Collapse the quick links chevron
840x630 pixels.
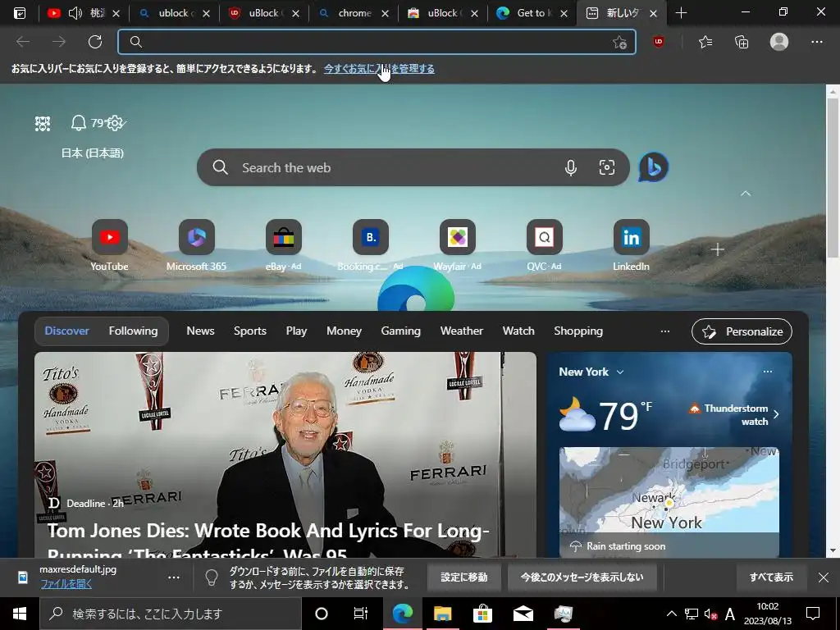tap(745, 194)
